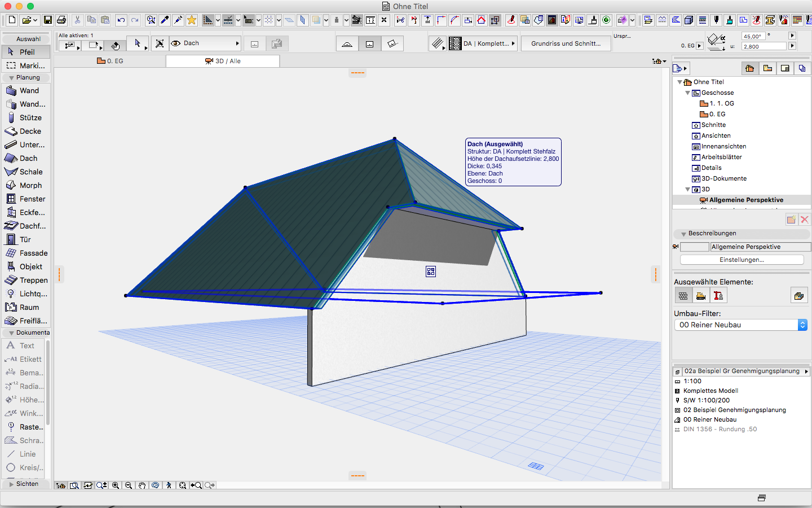
Task: Click the Print icon
Action: [61, 20]
